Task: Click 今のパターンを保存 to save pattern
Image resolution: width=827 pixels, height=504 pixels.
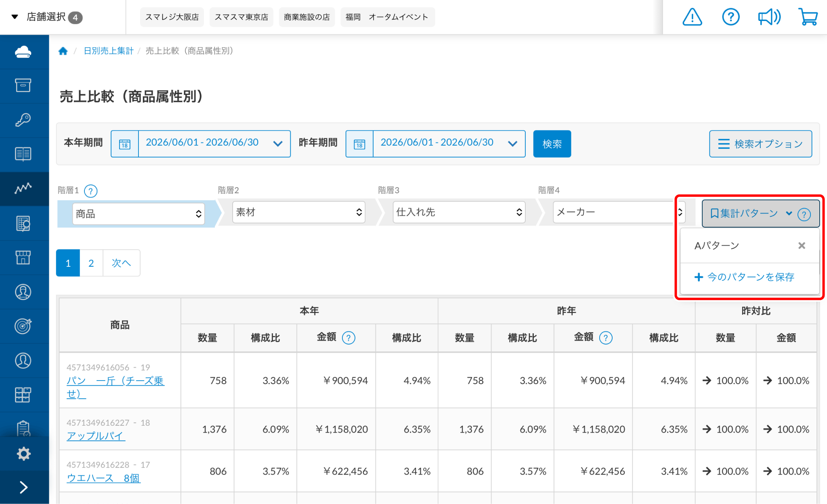Action: point(744,277)
